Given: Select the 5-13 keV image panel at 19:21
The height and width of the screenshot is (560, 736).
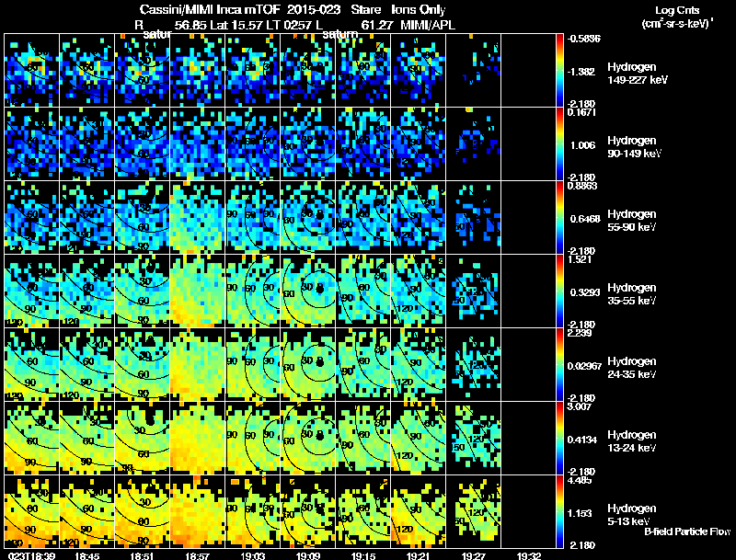Looking at the screenshot, I should [419, 512].
